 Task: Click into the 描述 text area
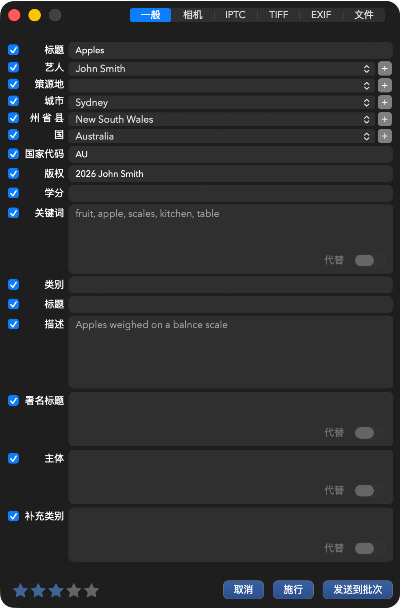click(x=231, y=352)
